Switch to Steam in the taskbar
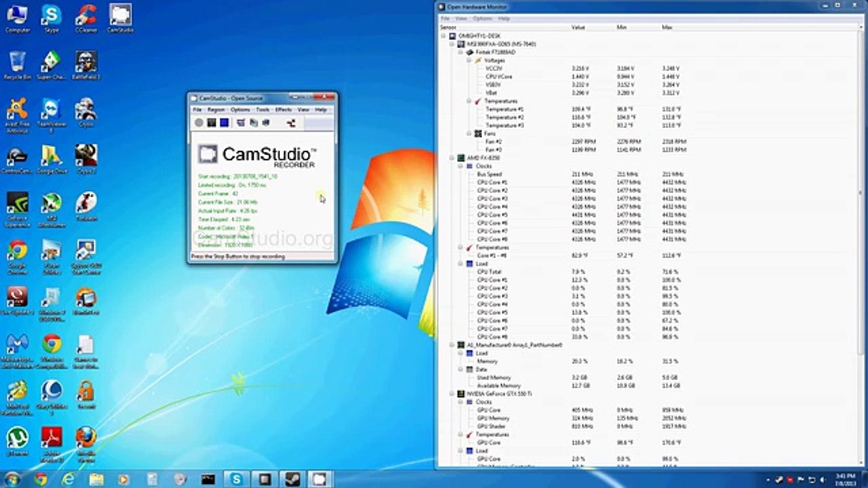The image size is (868, 488). (292, 479)
